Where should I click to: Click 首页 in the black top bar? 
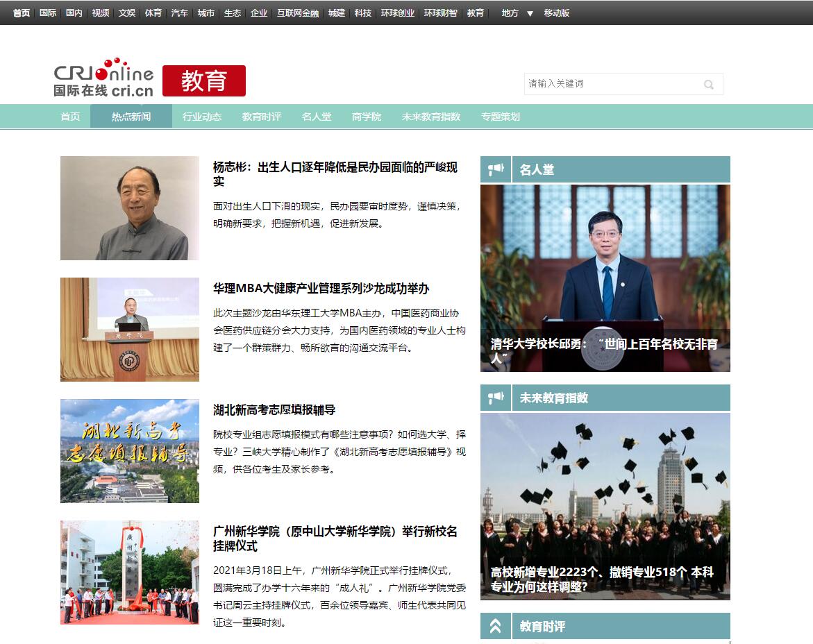click(x=20, y=12)
